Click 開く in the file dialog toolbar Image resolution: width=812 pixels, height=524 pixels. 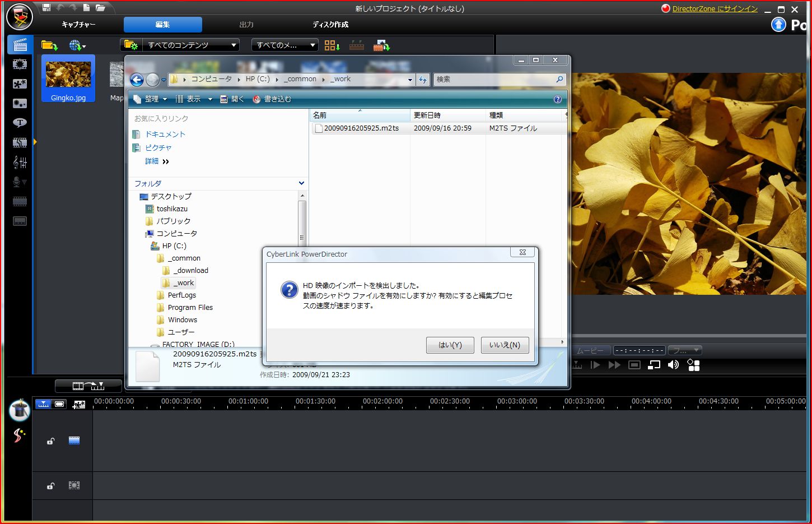[x=232, y=99]
